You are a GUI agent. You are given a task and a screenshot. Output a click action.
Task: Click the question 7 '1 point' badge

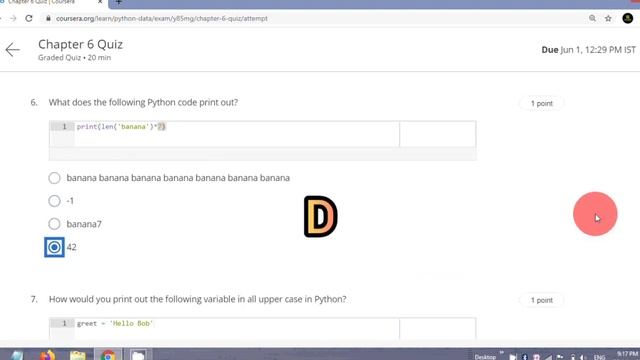tap(542, 300)
